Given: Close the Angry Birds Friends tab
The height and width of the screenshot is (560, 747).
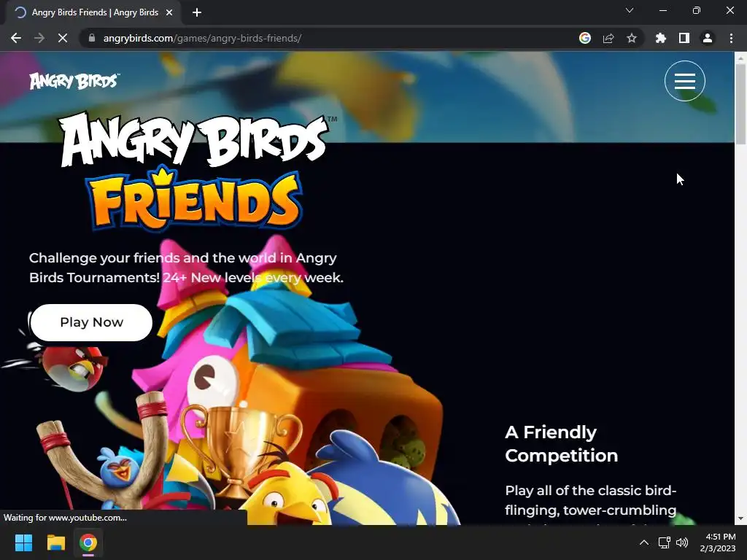Looking at the screenshot, I should [x=169, y=13].
